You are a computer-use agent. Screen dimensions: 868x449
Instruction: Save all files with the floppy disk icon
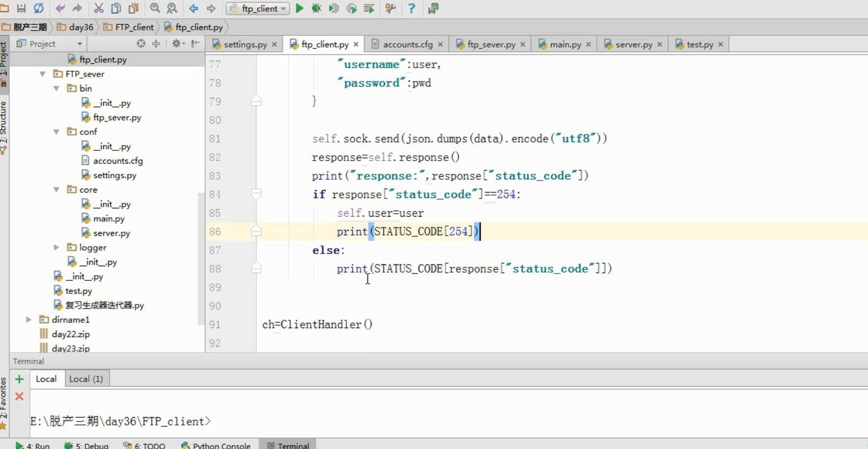click(21, 8)
